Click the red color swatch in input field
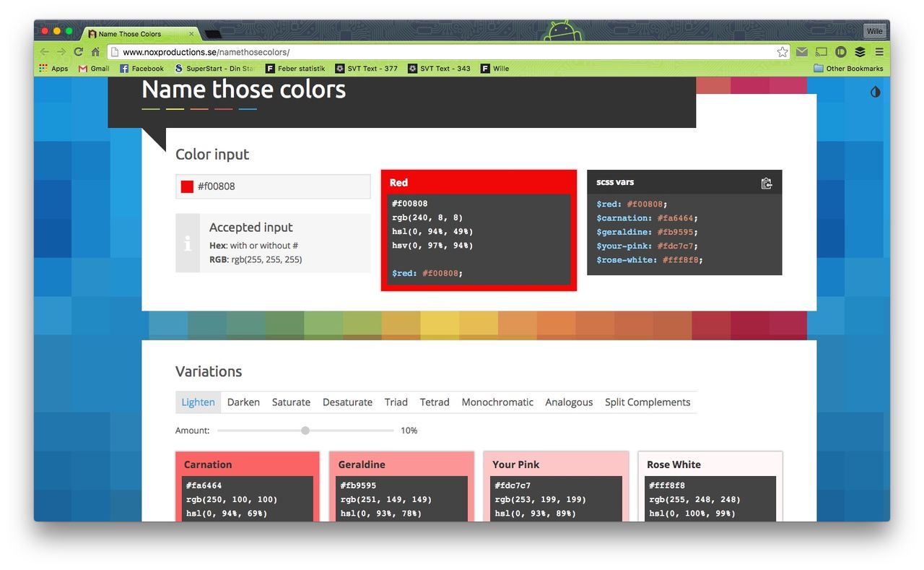The image size is (924, 570). 187,186
